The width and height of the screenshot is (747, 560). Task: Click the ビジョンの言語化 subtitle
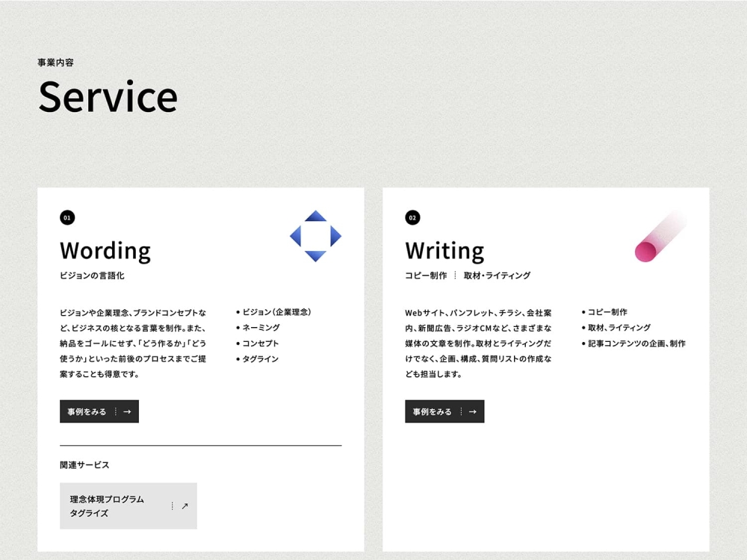[92, 276]
